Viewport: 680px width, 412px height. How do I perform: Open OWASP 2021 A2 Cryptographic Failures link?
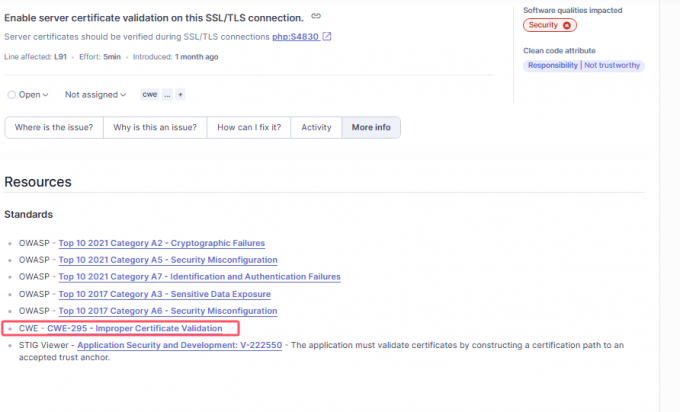[x=162, y=243]
